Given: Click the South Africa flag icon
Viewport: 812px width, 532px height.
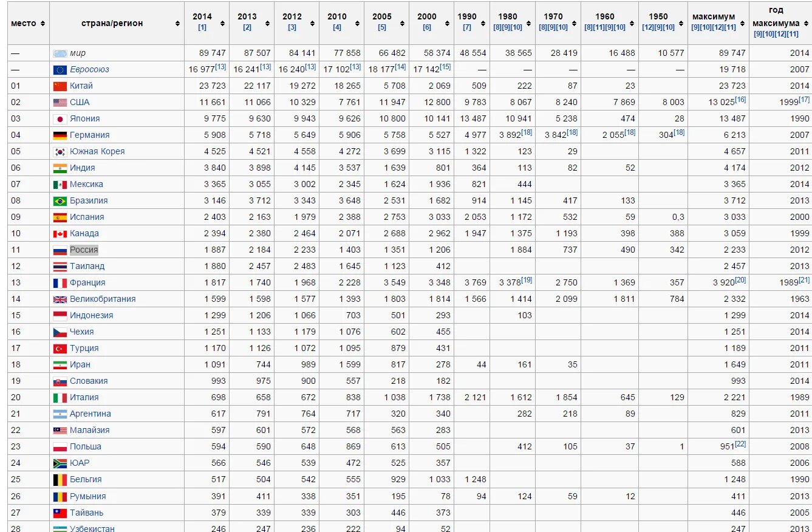Looking at the screenshot, I should click(60, 463).
